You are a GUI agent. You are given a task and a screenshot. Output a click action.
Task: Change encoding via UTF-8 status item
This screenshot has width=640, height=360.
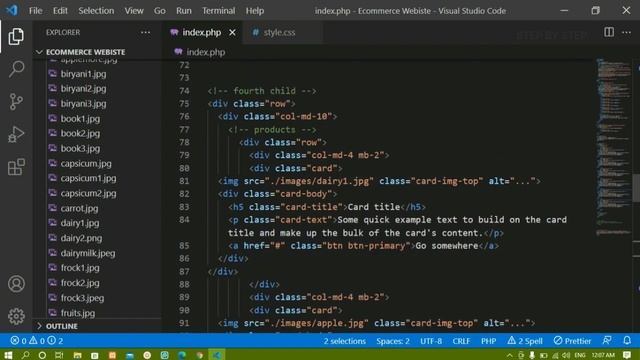tap(431, 341)
